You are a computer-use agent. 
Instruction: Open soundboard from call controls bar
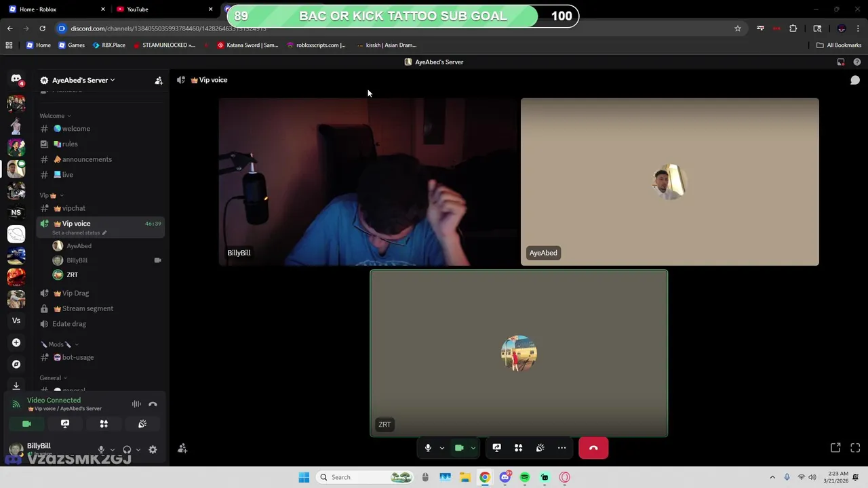(x=540, y=448)
